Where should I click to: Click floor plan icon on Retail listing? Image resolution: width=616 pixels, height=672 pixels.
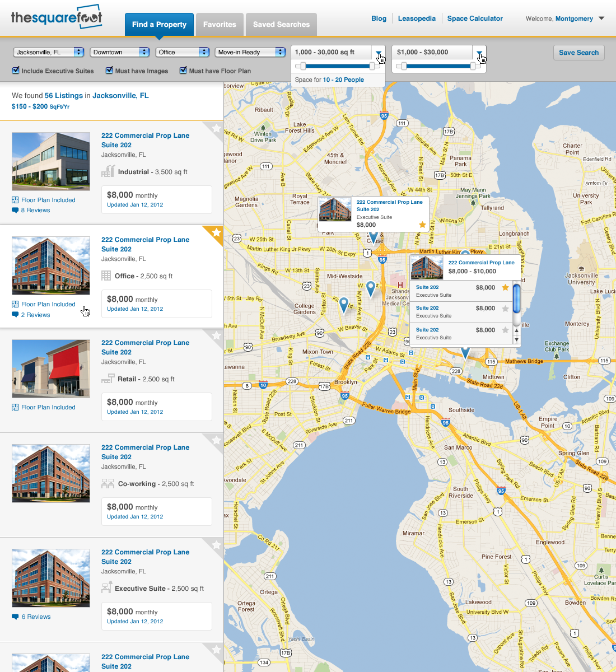click(15, 407)
